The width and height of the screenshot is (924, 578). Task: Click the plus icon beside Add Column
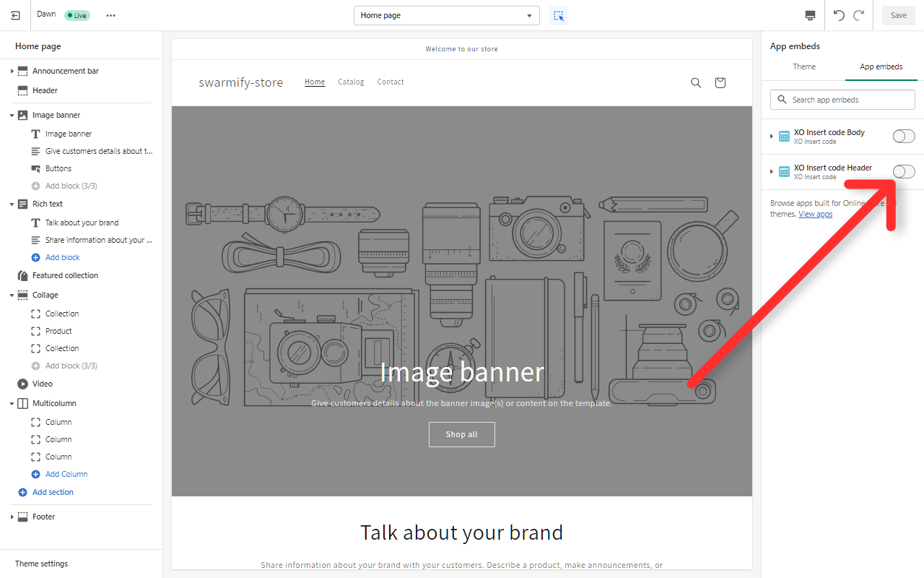36,474
